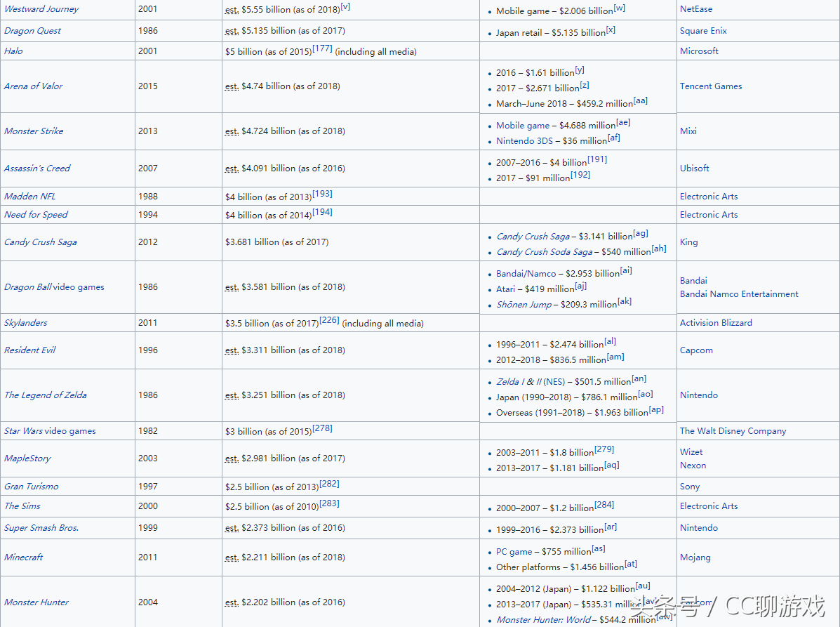The height and width of the screenshot is (627, 840).
Task: Jump to reference [177] in Halo row
Action: [x=322, y=48]
